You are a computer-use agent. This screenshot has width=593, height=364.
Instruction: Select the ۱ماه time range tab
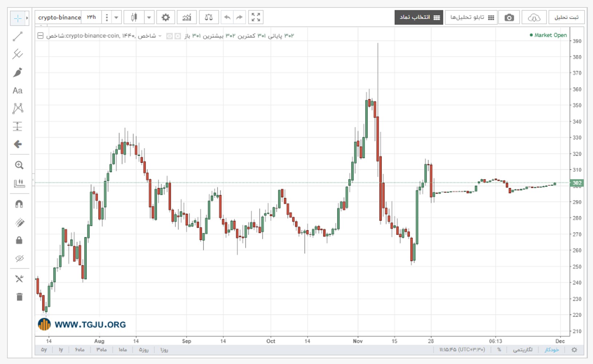pos(123,350)
